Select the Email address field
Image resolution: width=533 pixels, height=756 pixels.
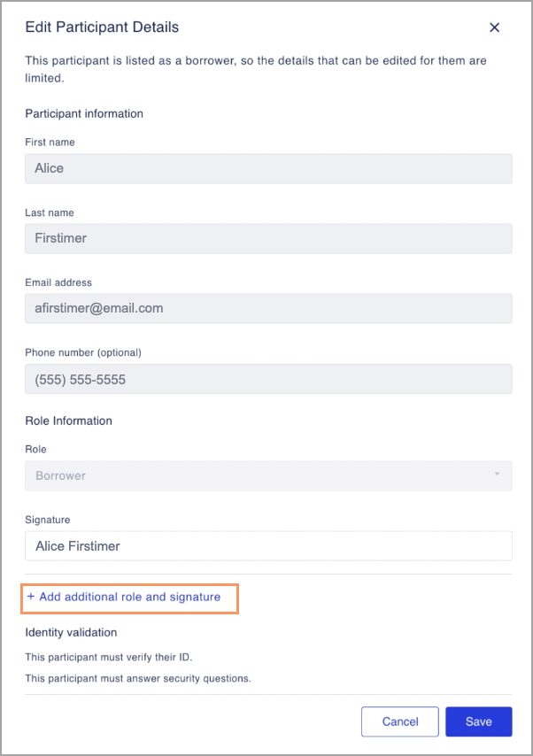tap(266, 308)
